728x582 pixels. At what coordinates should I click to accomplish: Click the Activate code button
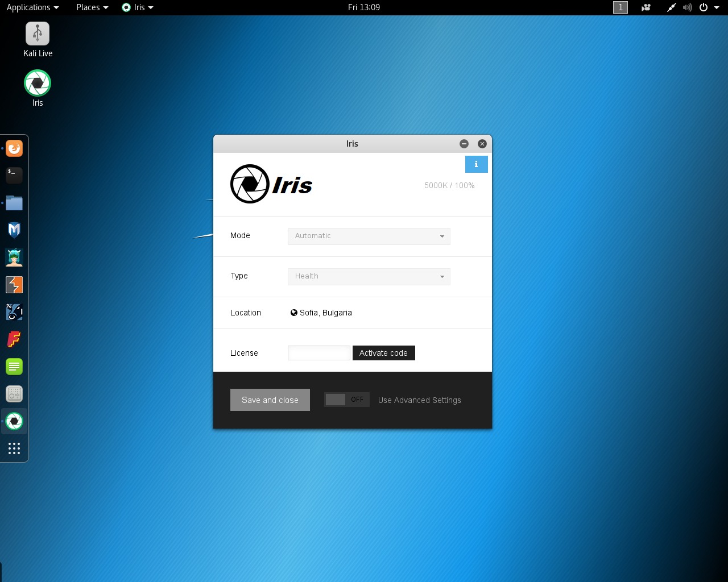(x=384, y=353)
